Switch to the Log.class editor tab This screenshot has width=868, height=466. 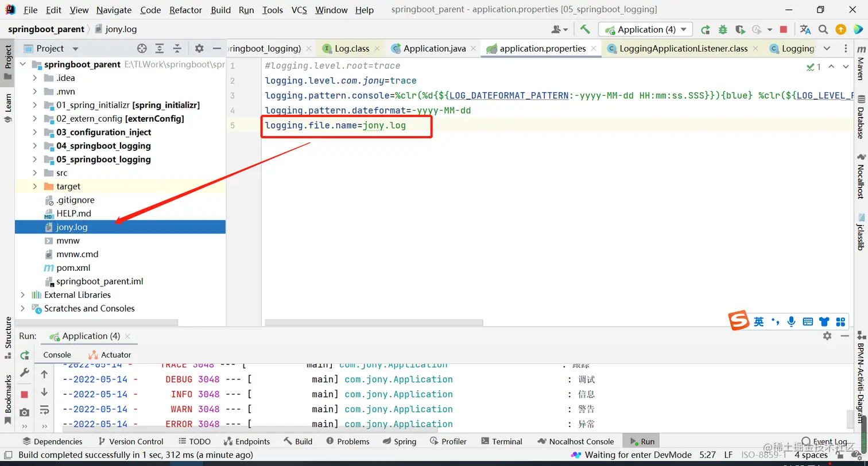(352, 49)
